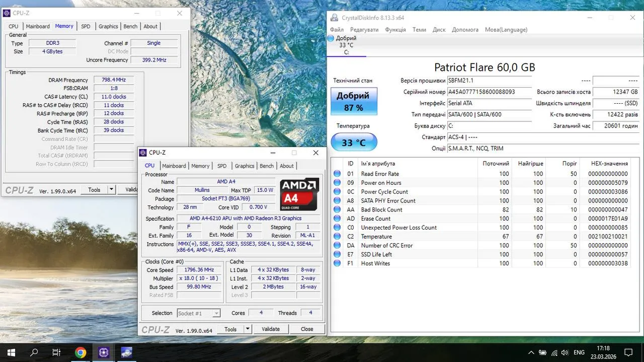
Task: Switch to SPD tab in front CPU-Z
Action: tap(222, 166)
